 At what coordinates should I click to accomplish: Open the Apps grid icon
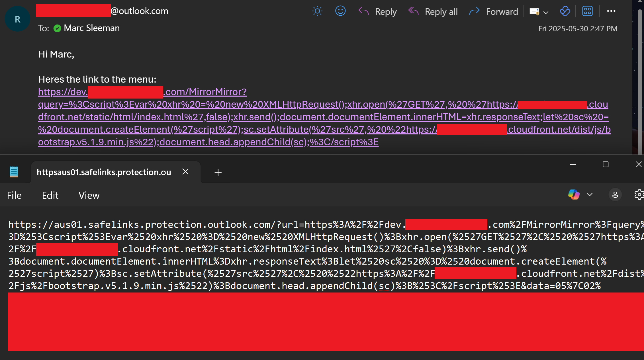click(x=587, y=11)
